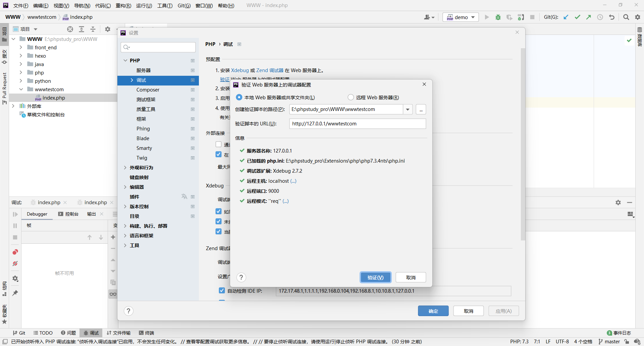This screenshot has width=644, height=346.
Task: Open project panel gear options
Action: tap(107, 29)
